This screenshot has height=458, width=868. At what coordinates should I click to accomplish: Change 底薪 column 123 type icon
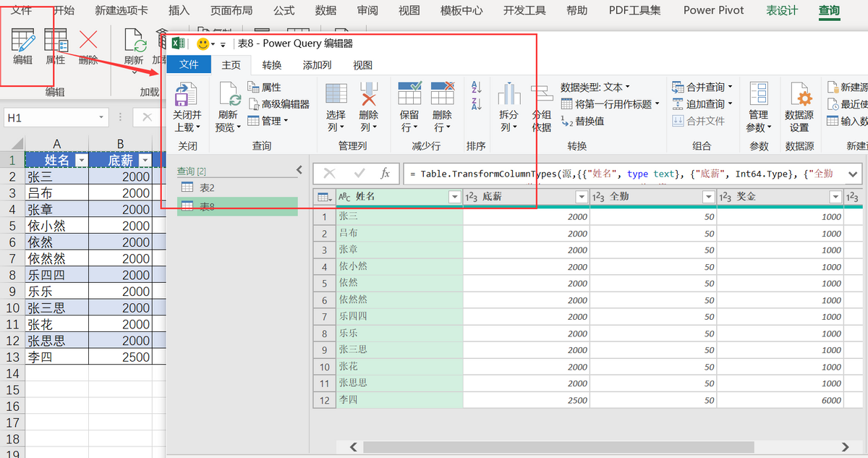tap(472, 197)
